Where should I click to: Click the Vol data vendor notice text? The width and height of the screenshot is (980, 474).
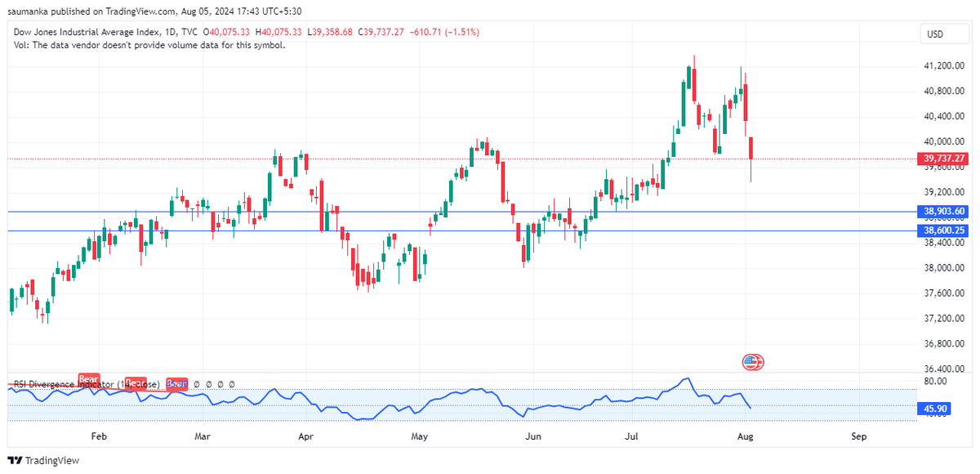[149, 45]
